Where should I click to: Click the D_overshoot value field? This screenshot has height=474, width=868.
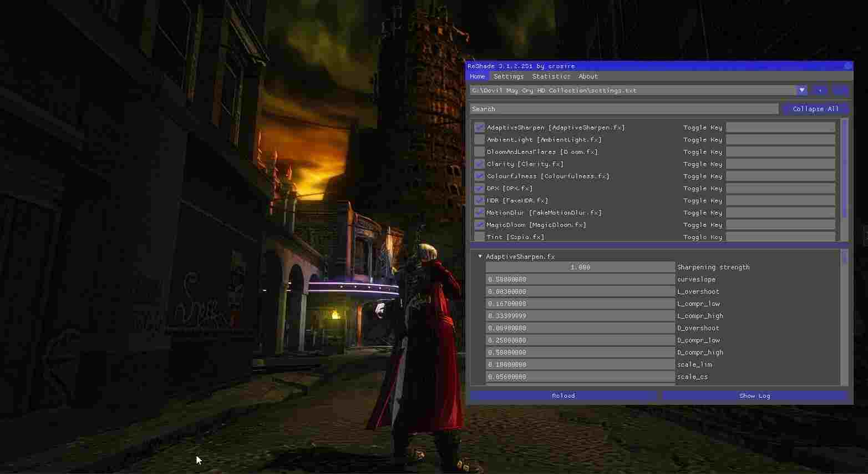pos(580,328)
